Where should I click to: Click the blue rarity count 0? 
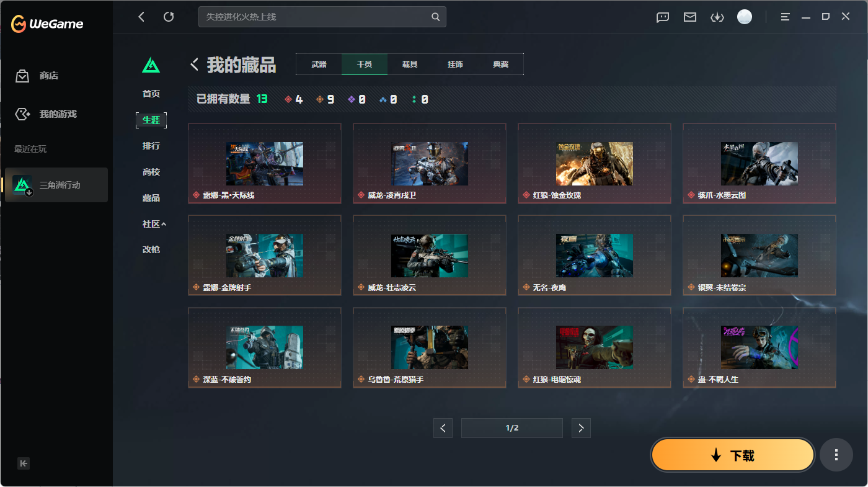[388, 99]
